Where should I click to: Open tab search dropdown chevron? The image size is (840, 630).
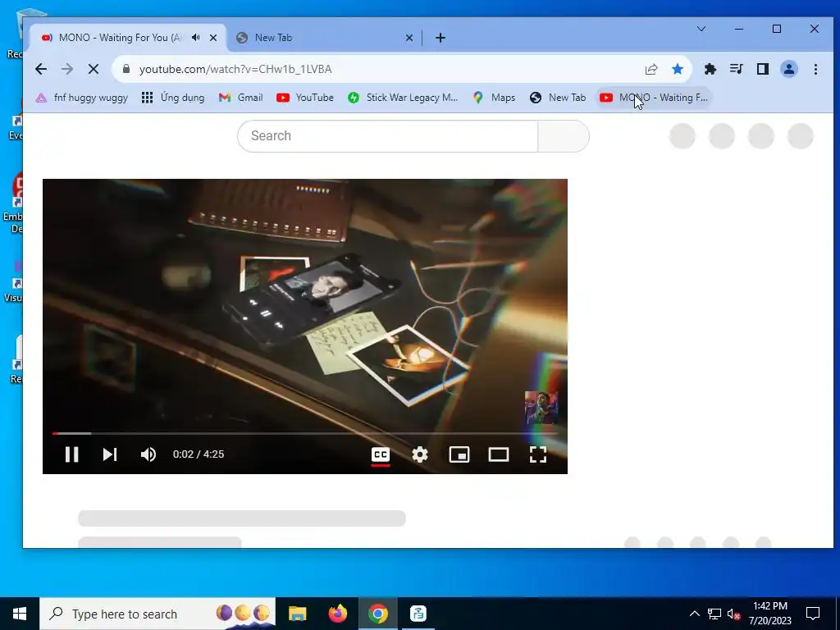pos(701,29)
